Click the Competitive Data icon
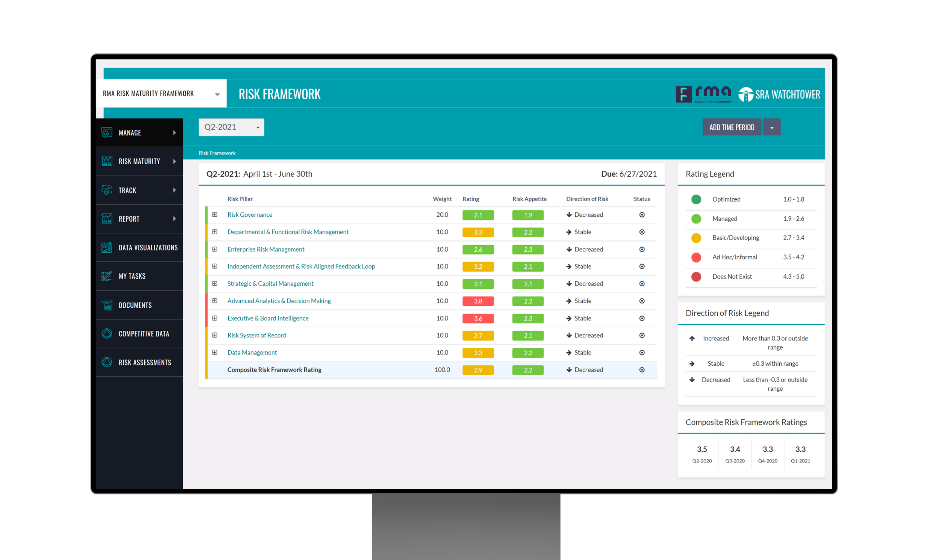 point(107,334)
